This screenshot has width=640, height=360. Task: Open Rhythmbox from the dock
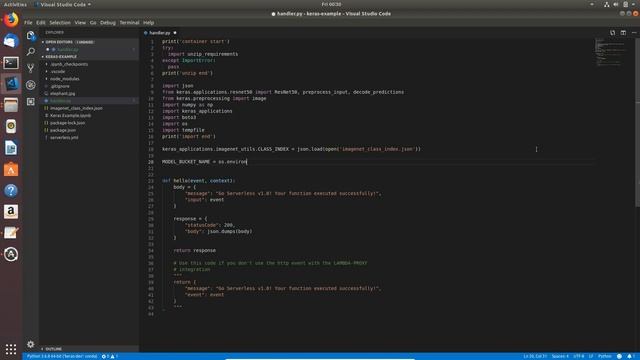click(11, 126)
